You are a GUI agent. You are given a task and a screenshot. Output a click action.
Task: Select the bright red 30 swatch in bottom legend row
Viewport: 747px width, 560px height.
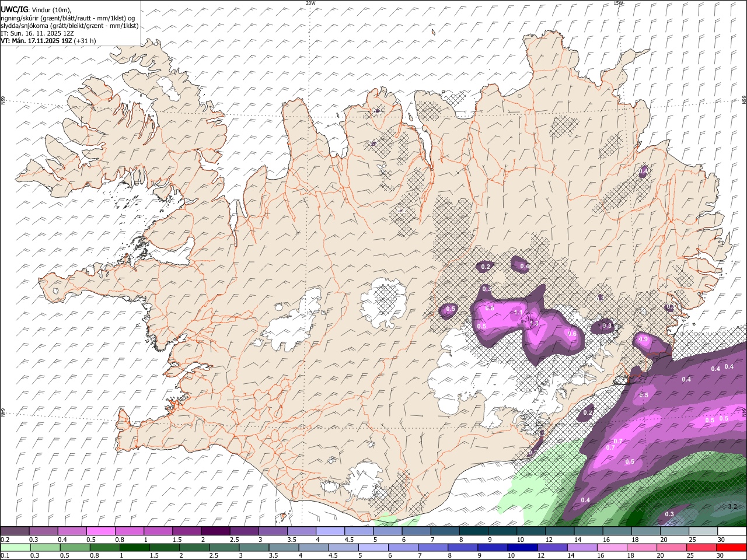coord(731,547)
